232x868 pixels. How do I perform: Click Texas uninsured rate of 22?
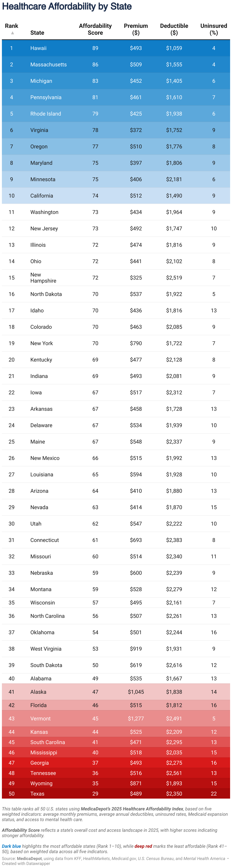click(214, 793)
